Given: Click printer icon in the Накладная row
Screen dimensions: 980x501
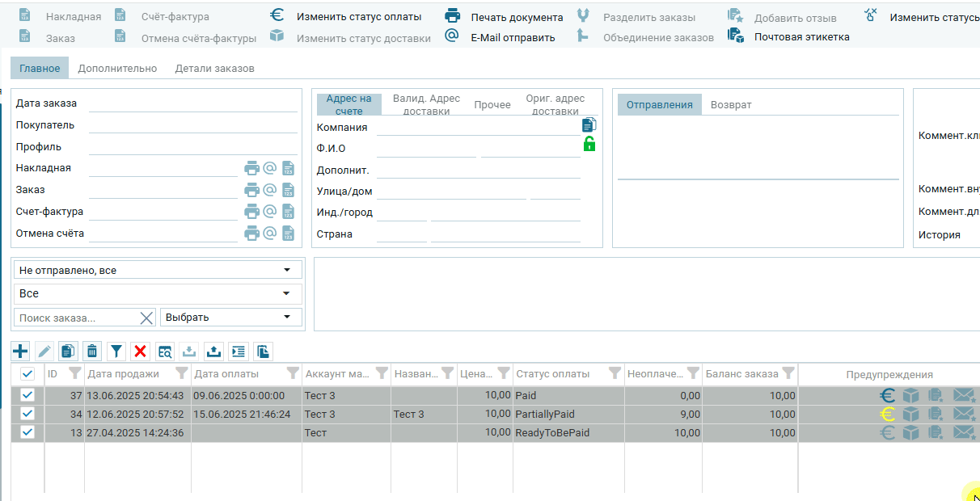Looking at the screenshot, I should (252, 168).
